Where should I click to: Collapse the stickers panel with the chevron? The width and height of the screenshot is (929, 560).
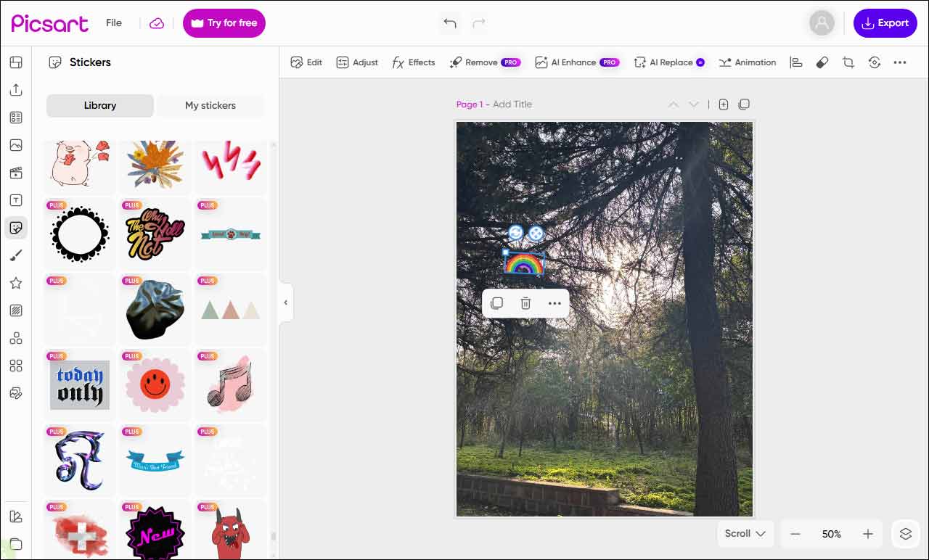click(285, 302)
